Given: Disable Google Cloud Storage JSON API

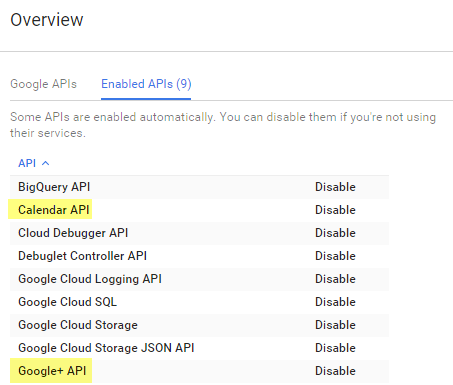Looking at the screenshot, I should point(335,348).
